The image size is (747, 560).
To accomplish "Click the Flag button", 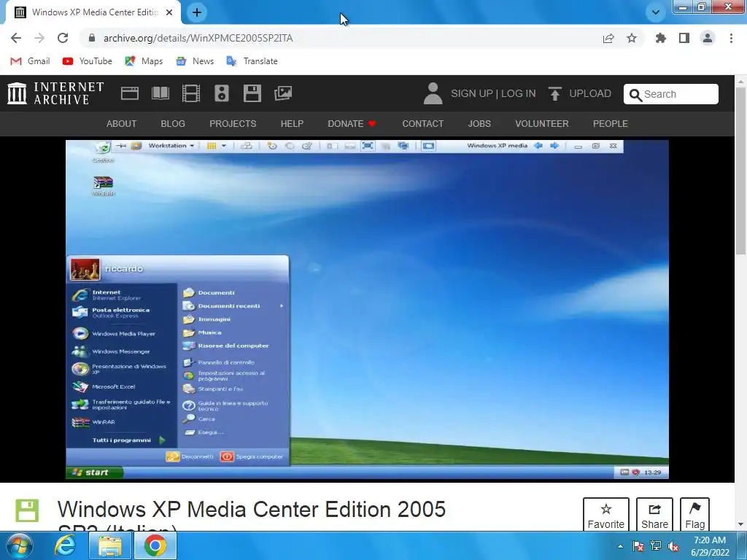I will click(694, 516).
